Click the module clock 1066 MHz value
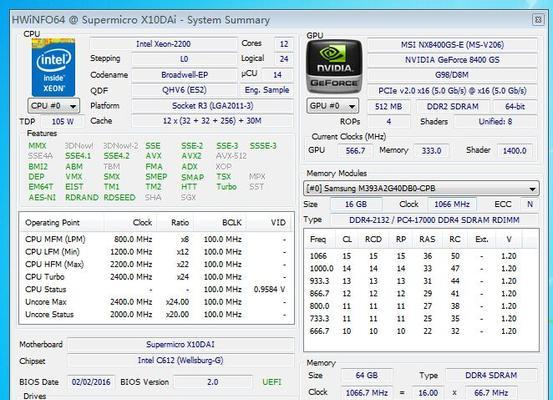The image size is (553, 400). (x=452, y=204)
